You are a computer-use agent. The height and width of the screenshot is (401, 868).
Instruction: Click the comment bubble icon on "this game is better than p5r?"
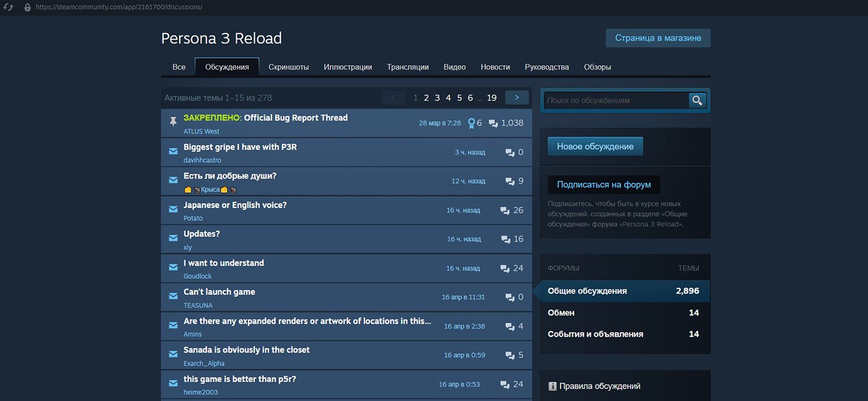pyautogui.click(x=503, y=384)
